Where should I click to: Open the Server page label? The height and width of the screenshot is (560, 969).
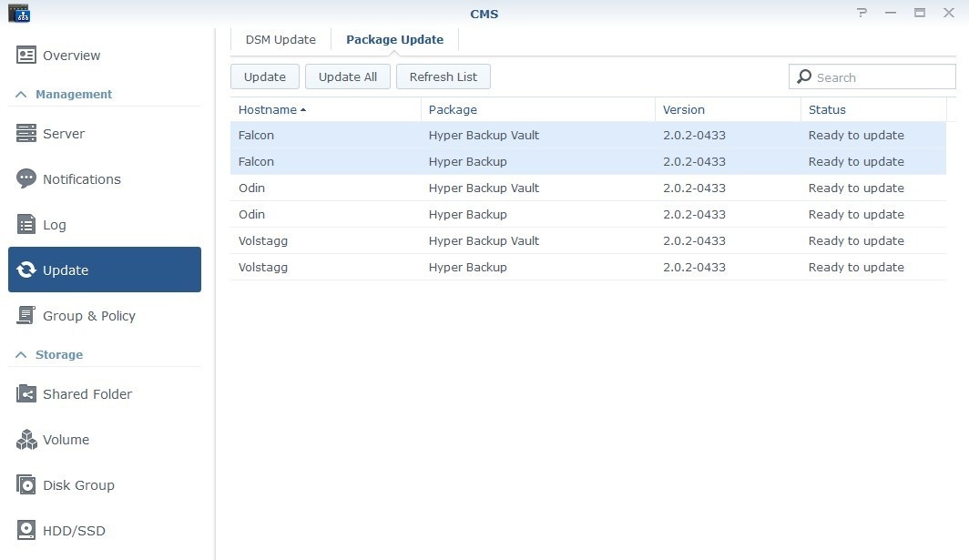[64, 134]
